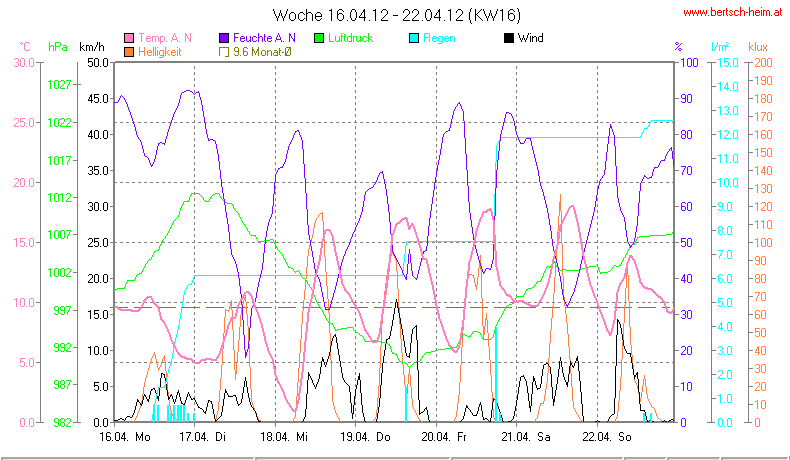Viewport: 790px width, 460px height.
Task: Click the 21.04. Sa date label
Action: 526,437
